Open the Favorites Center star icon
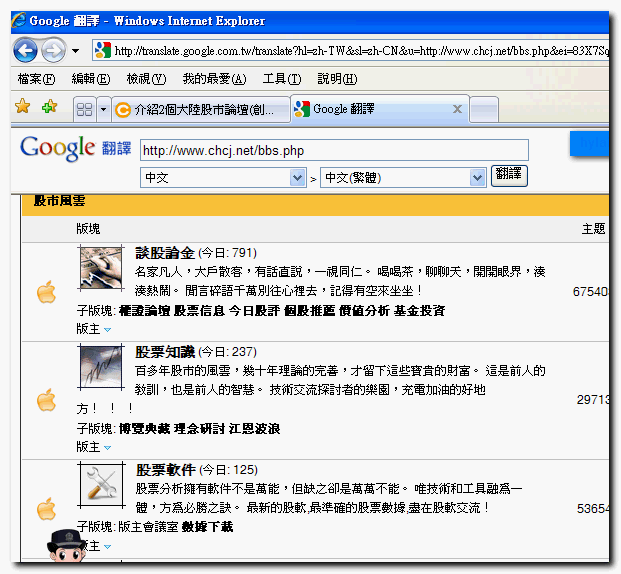Image resolution: width=621 pixels, height=574 pixels. tap(23, 106)
